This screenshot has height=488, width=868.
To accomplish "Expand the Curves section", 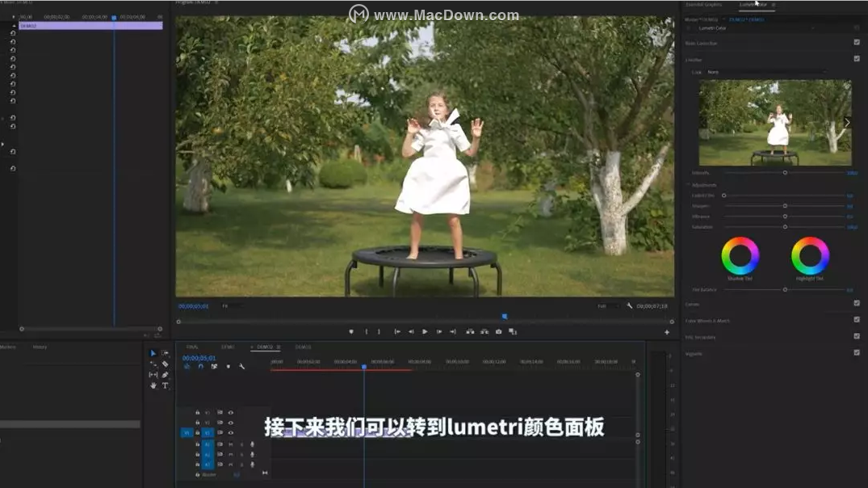I will pyautogui.click(x=692, y=304).
